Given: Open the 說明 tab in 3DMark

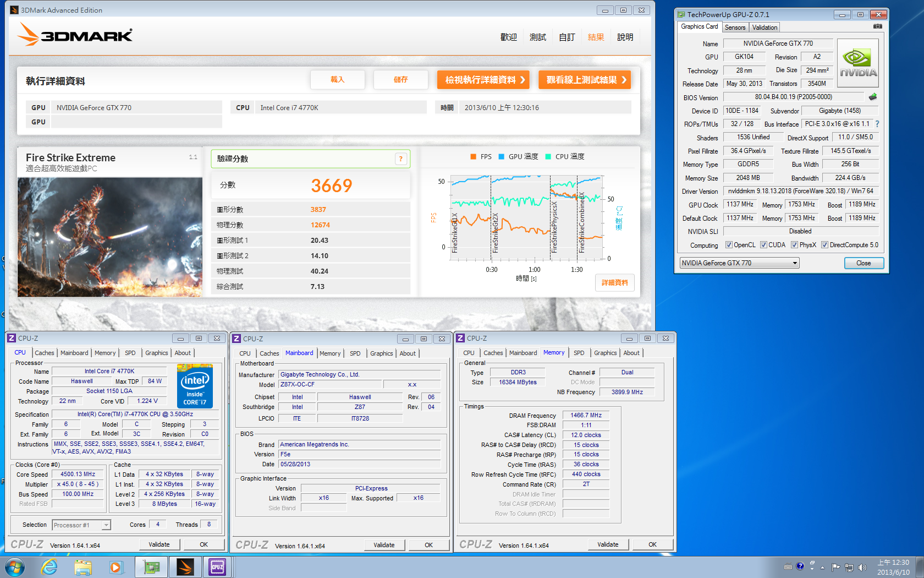Looking at the screenshot, I should pyautogui.click(x=625, y=37).
